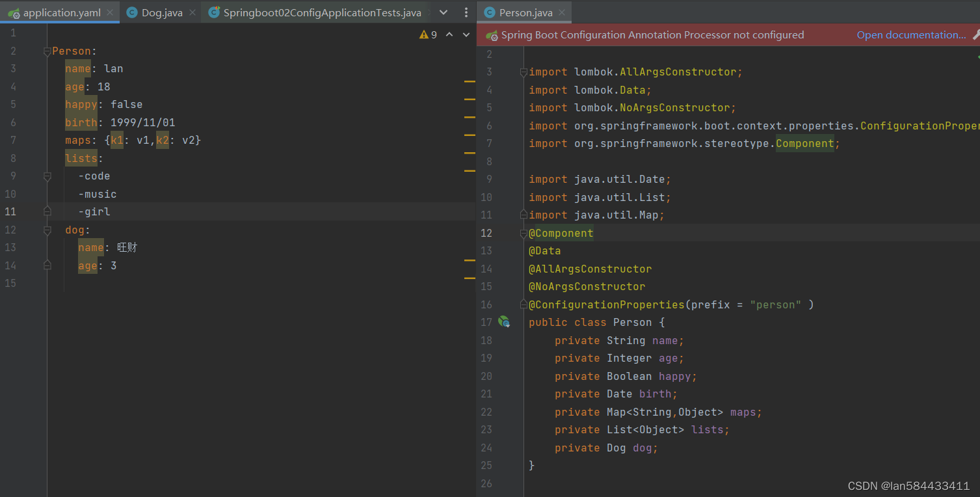Click 'private Integer age;' field
The width and height of the screenshot is (980, 497).
tap(619, 358)
